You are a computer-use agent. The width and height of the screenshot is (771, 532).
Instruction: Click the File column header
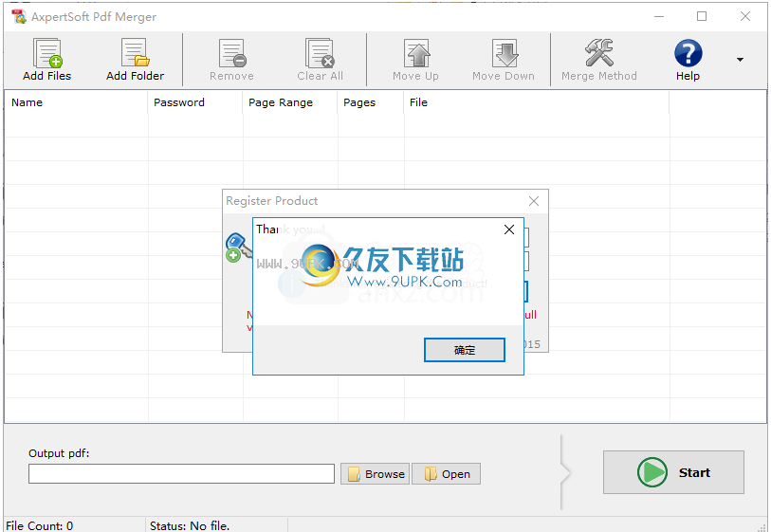pyautogui.click(x=537, y=102)
